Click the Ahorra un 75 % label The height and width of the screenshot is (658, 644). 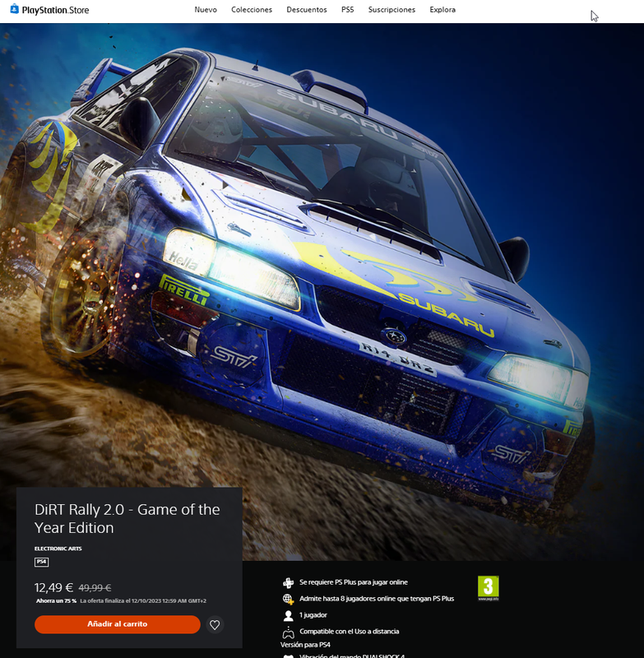(56, 601)
